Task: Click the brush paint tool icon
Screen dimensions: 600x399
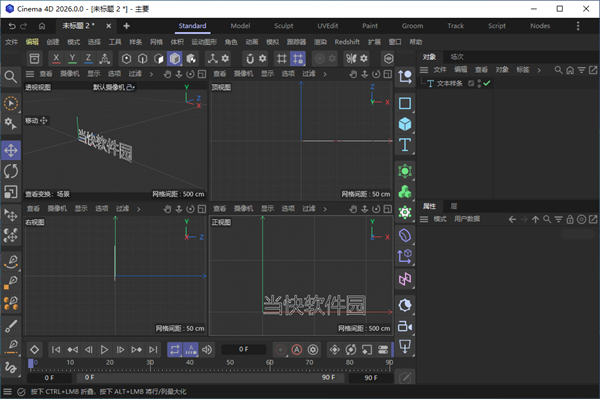Action: [x=11, y=326]
